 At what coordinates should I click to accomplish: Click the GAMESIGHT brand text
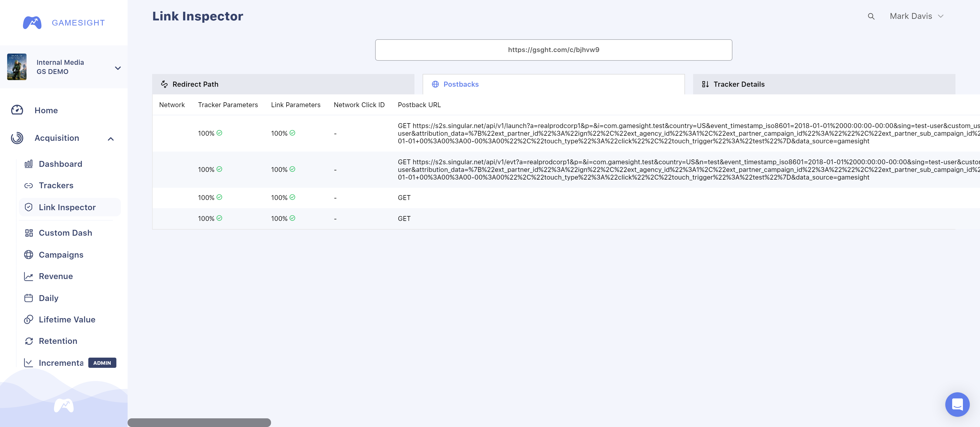pyautogui.click(x=78, y=23)
